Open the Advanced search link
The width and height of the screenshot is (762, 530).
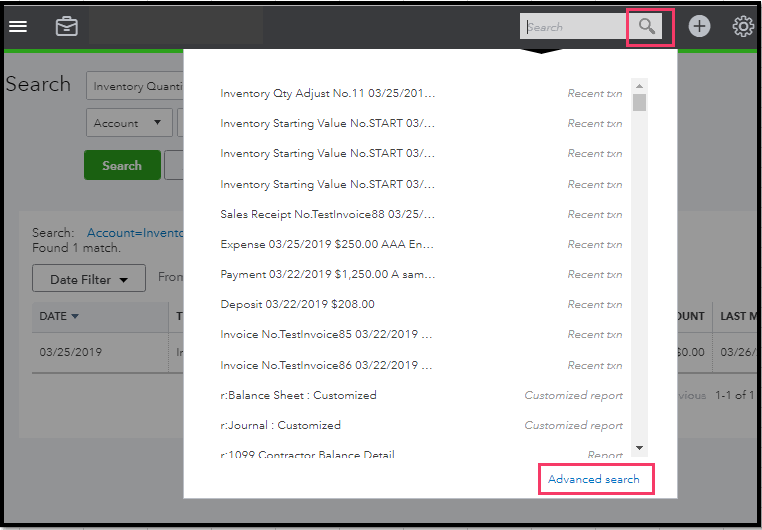click(x=593, y=479)
